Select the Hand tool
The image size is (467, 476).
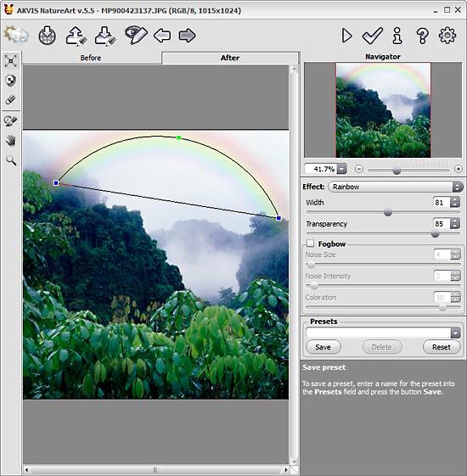11,141
